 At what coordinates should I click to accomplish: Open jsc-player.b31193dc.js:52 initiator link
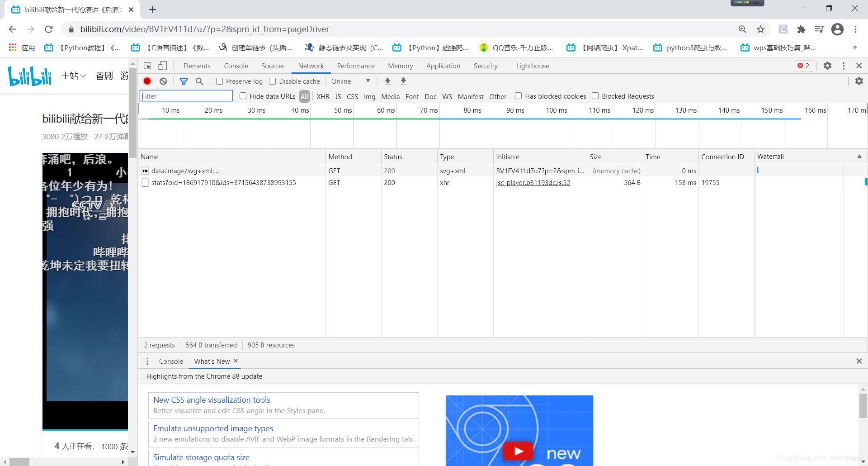[x=533, y=183]
